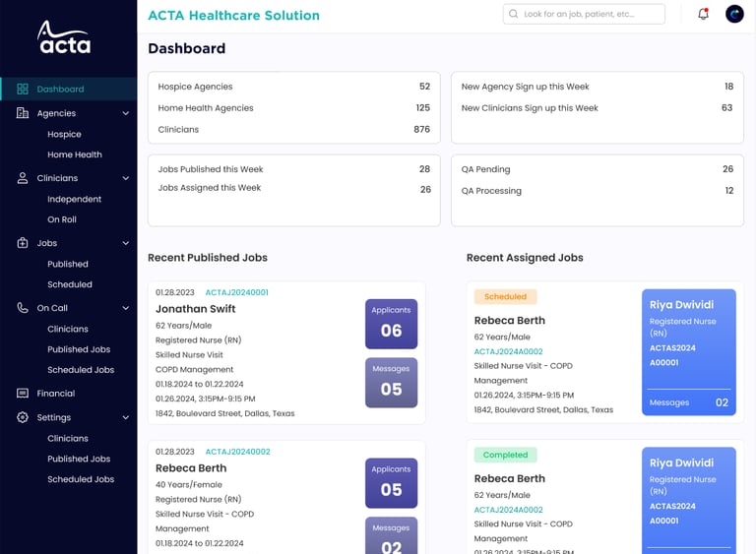The height and width of the screenshot is (554, 756).
Task: Click the Dashboard grid icon
Action: (23, 89)
